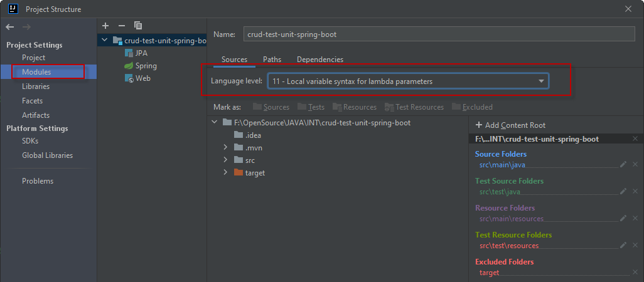Mark folder as Sources

[x=271, y=107]
